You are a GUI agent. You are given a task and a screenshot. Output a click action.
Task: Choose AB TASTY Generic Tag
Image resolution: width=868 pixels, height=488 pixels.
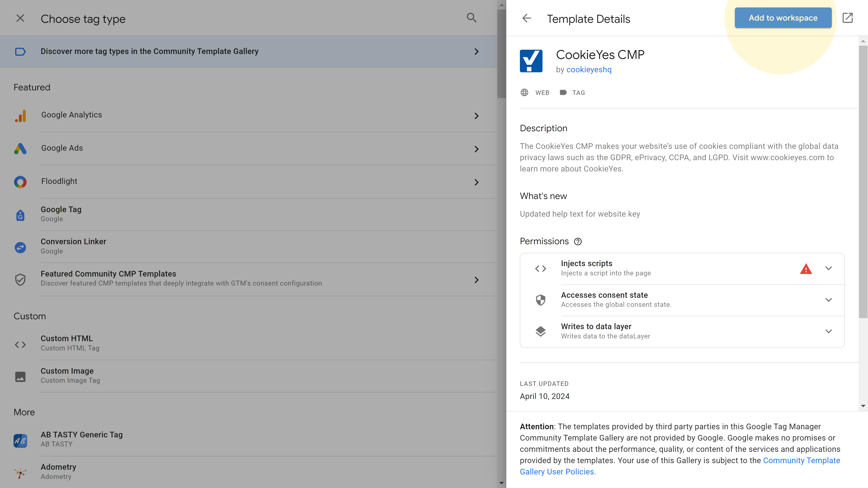coord(249,439)
